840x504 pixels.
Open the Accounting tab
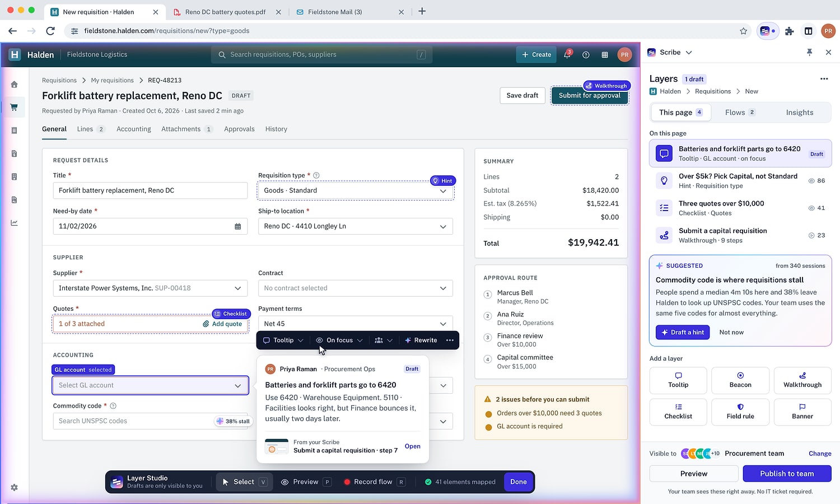(x=133, y=129)
